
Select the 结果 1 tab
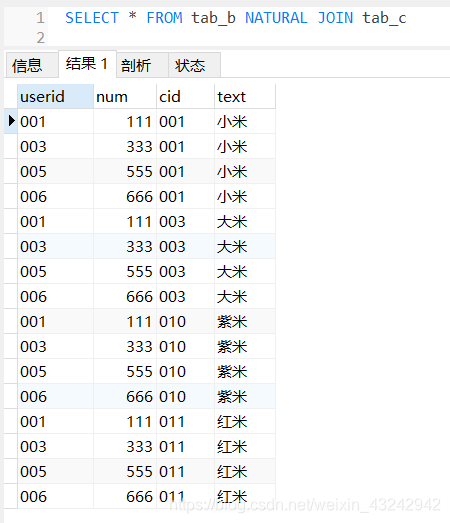(87, 64)
